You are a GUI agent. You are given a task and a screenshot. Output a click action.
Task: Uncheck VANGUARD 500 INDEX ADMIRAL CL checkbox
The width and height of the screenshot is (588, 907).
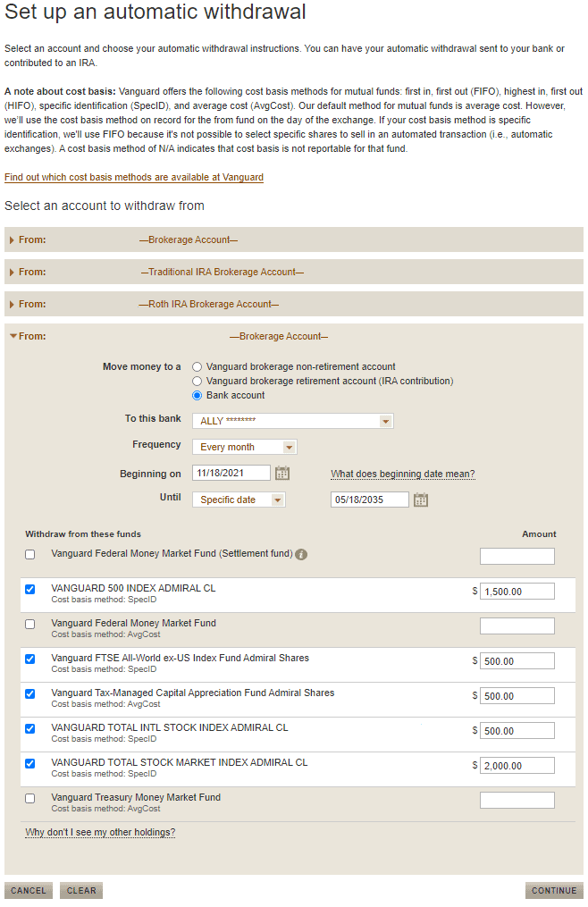(x=30, y=590)
